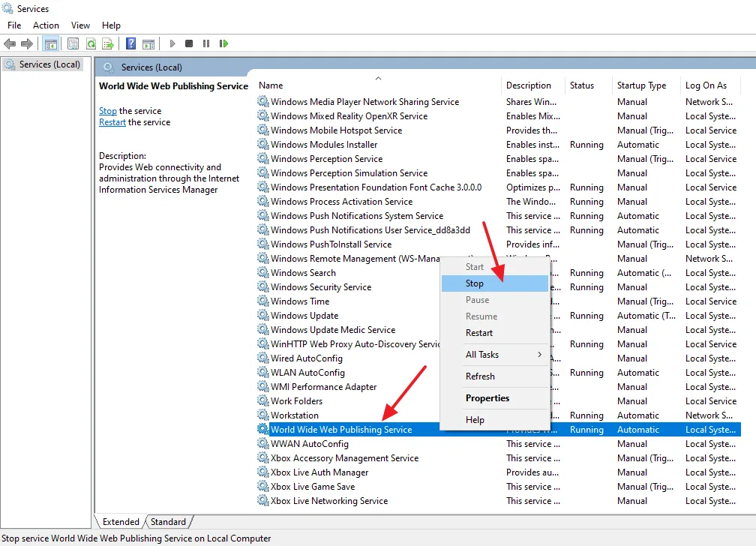This screenshot has height=546, width=756.
Task: Switch to the Standard tab
Action: pos(168,522)
